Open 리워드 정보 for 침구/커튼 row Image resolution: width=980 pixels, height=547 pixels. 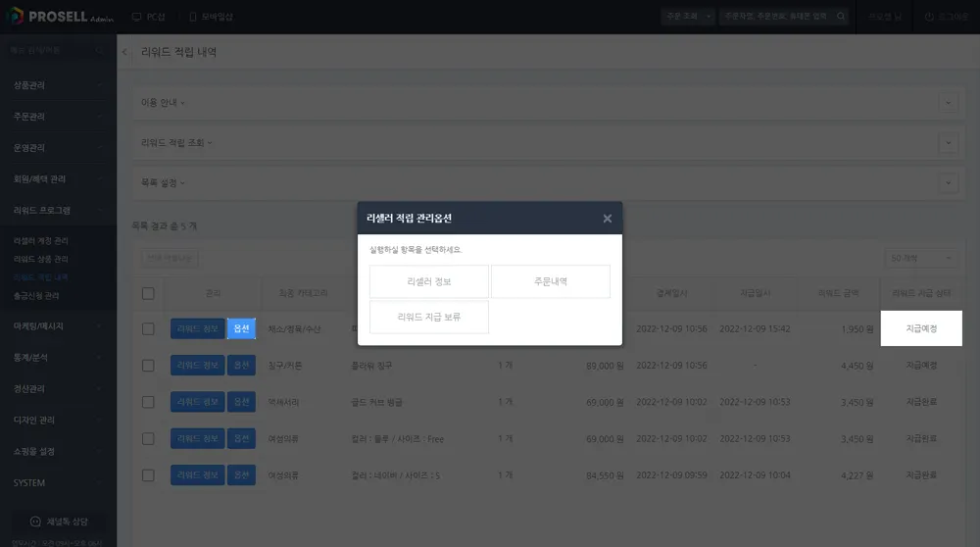pos(198,365)
